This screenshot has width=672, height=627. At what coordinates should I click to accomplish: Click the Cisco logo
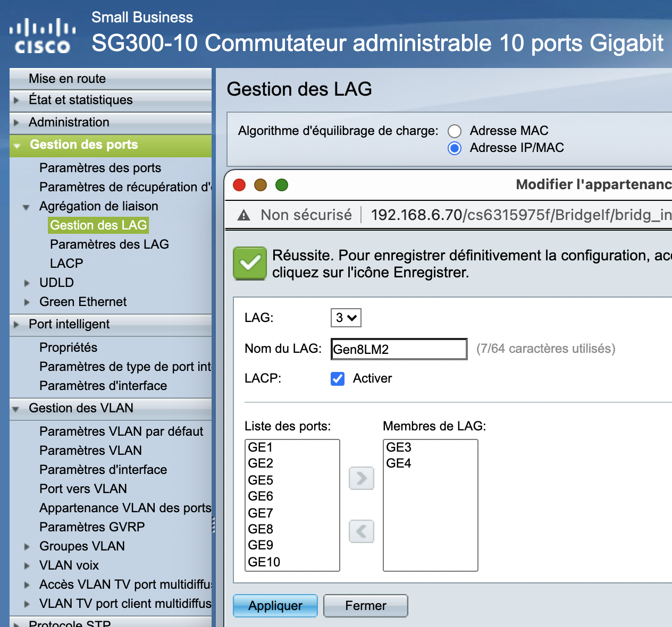[43, 36]
